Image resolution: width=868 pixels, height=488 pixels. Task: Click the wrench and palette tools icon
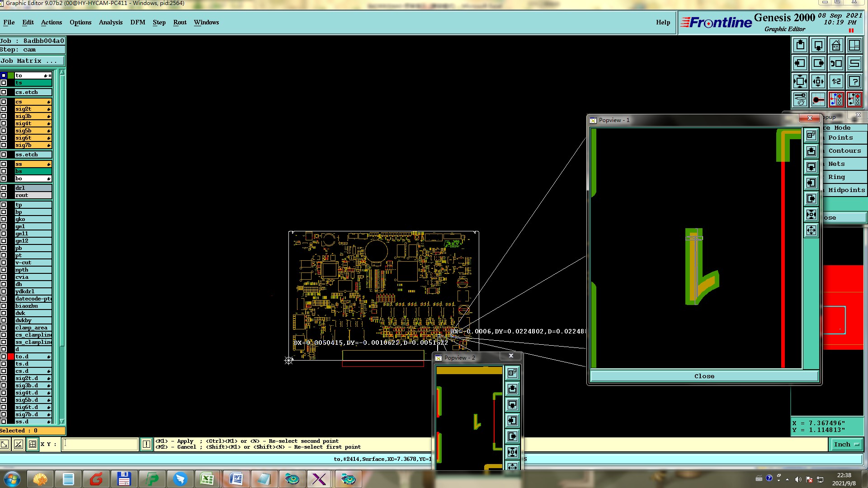800,99
